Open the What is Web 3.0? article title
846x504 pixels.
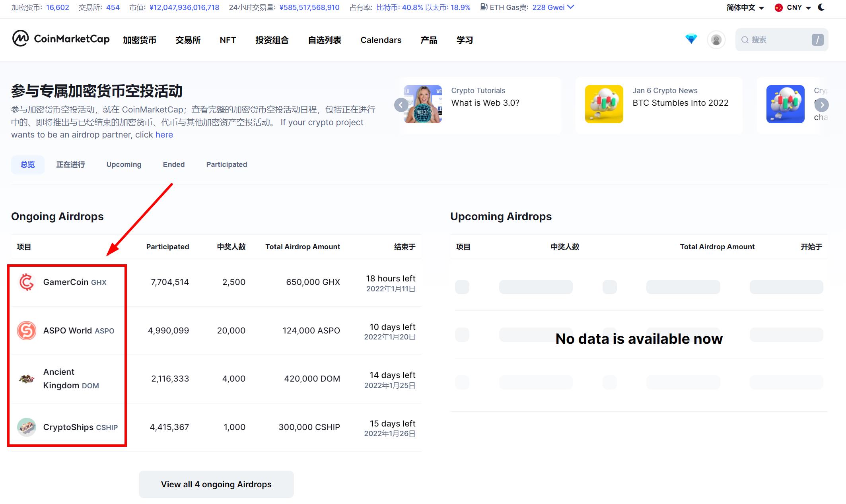(485, 103)
